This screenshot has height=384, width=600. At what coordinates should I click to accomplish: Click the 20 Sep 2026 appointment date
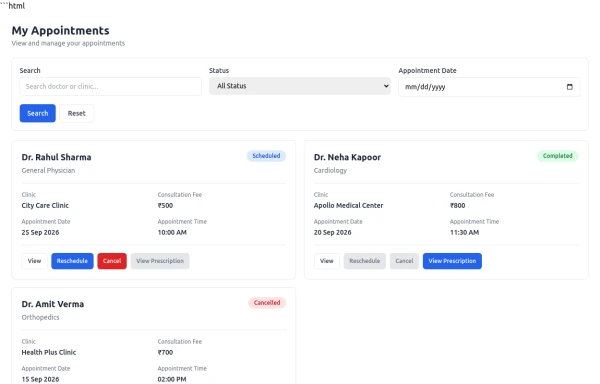[333, 233]
